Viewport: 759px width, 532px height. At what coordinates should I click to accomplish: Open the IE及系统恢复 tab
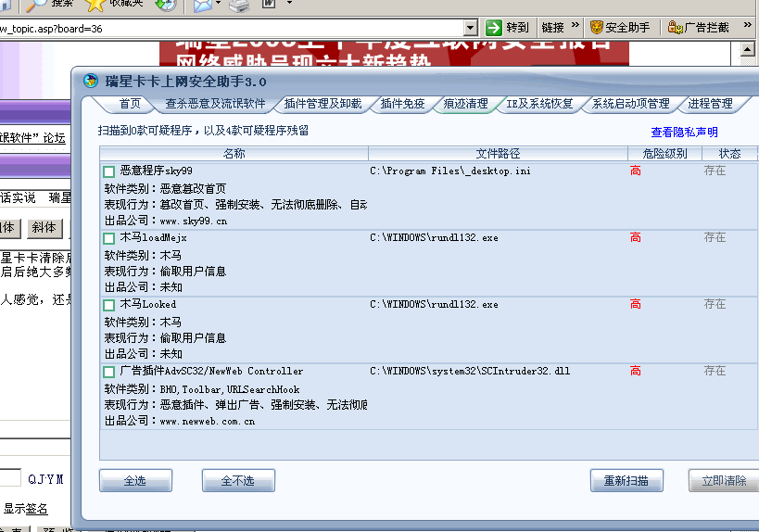pyautogui.click(x=539, y=104)
